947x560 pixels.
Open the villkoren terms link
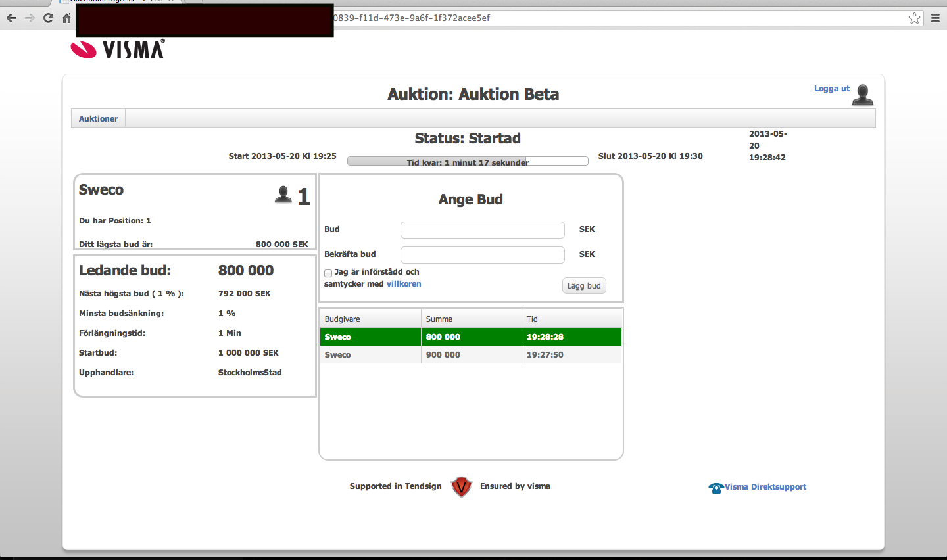(x=404, y=284)
